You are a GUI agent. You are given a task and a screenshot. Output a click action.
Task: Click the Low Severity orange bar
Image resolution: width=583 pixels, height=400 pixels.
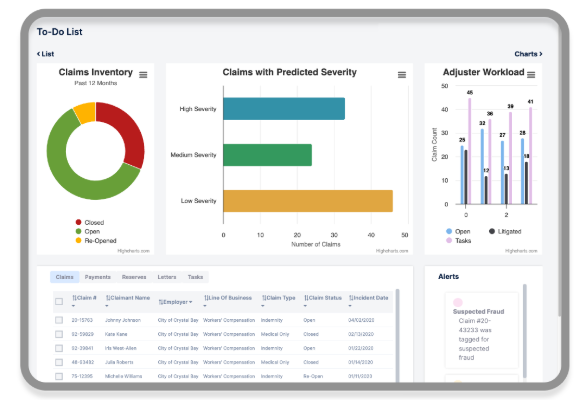(x=308, y=201)
